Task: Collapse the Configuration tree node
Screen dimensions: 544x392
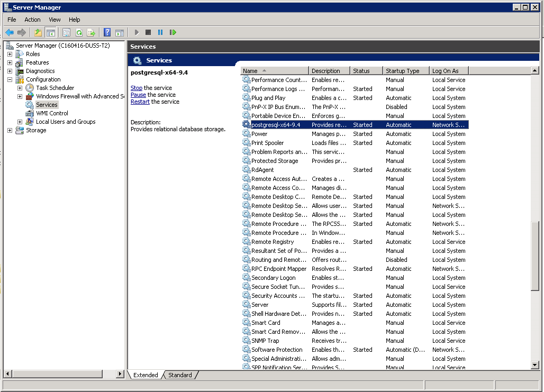Action: (x=10, y=79)
